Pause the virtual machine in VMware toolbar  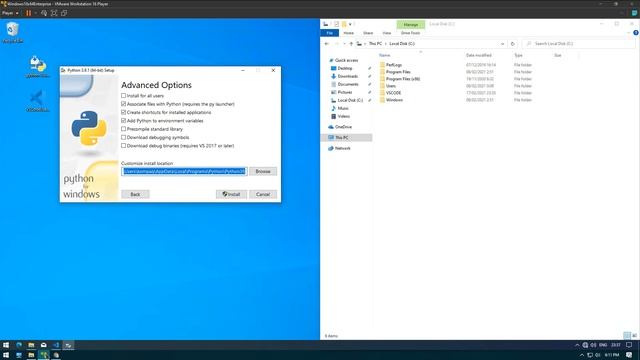click(29, 13)
